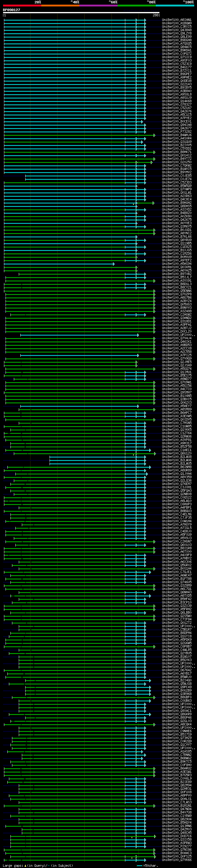The image size is (197, 868).
Task: Select the UniRef100_B5I7S9 label
Action: click(177, 735)
